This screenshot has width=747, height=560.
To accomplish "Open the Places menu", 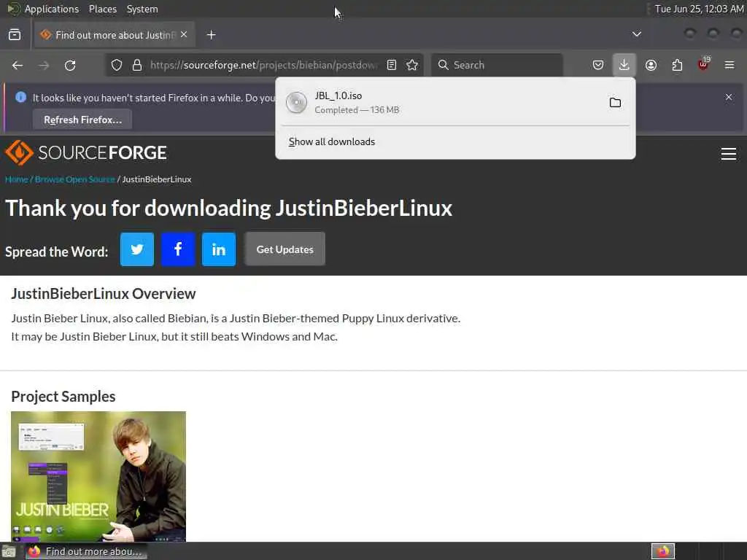I will [102, 9].
